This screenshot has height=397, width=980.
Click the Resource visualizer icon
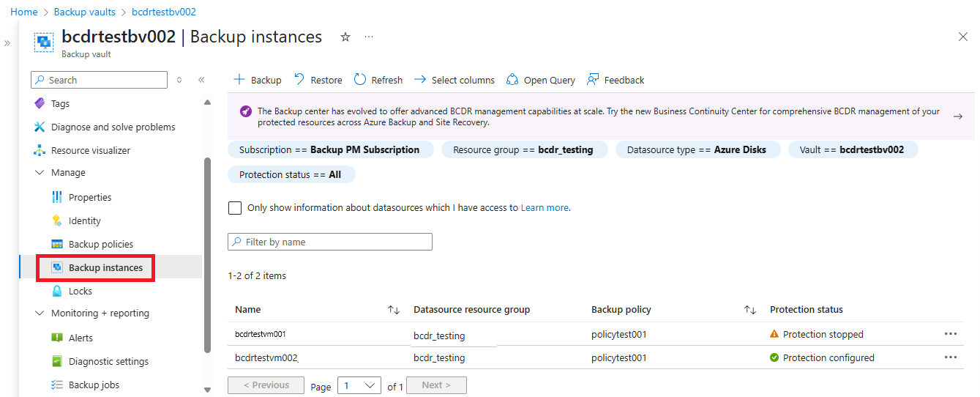click(40, 150)
